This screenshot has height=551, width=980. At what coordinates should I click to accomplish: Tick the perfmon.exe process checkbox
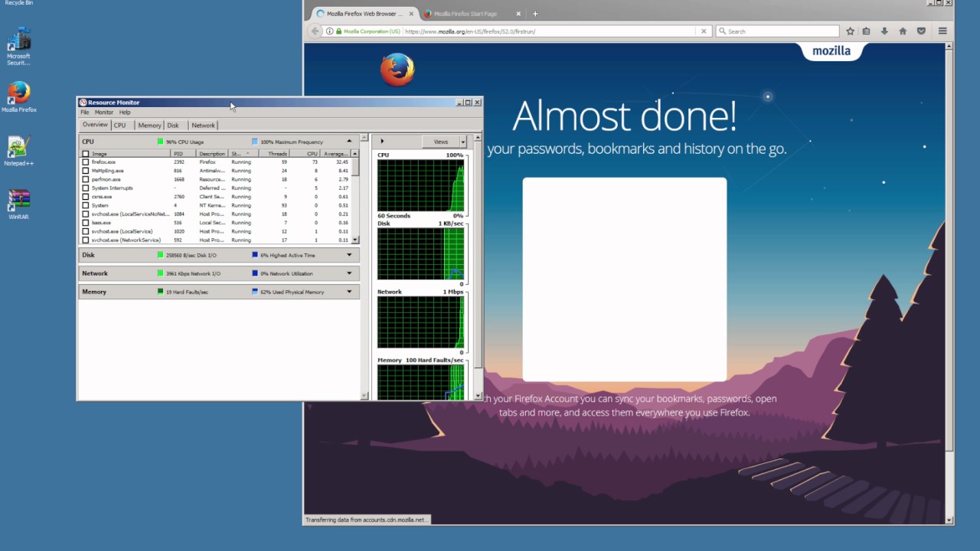coord(85,179)
